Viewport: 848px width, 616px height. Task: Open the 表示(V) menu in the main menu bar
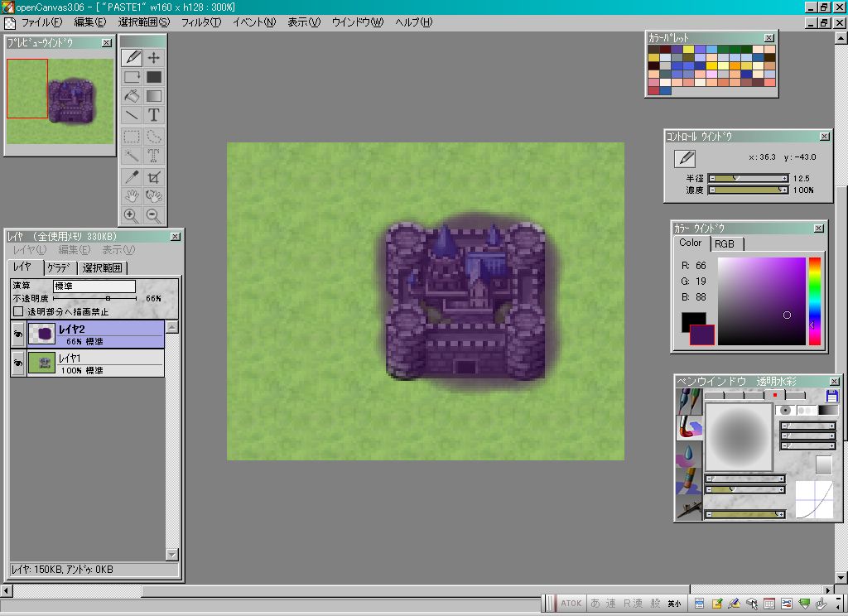(x=304, y=22)
